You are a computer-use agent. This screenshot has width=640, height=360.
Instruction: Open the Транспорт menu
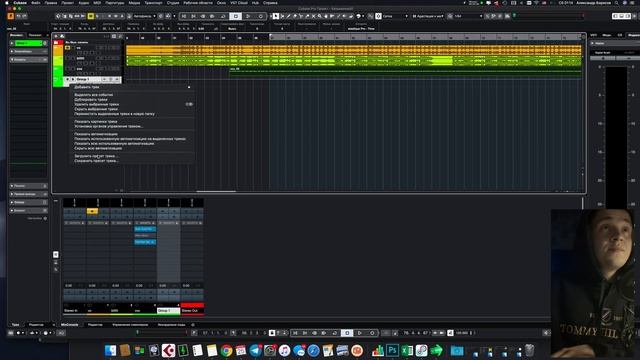click(153, 3)
